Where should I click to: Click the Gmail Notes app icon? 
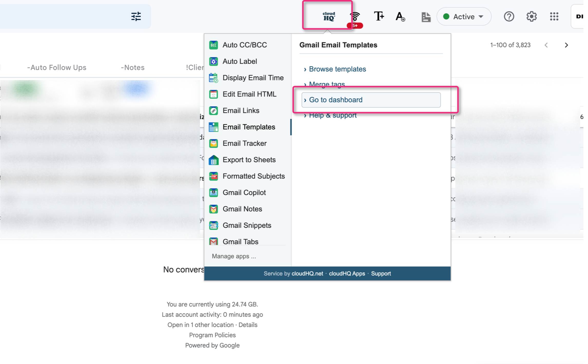coord(213,209)
